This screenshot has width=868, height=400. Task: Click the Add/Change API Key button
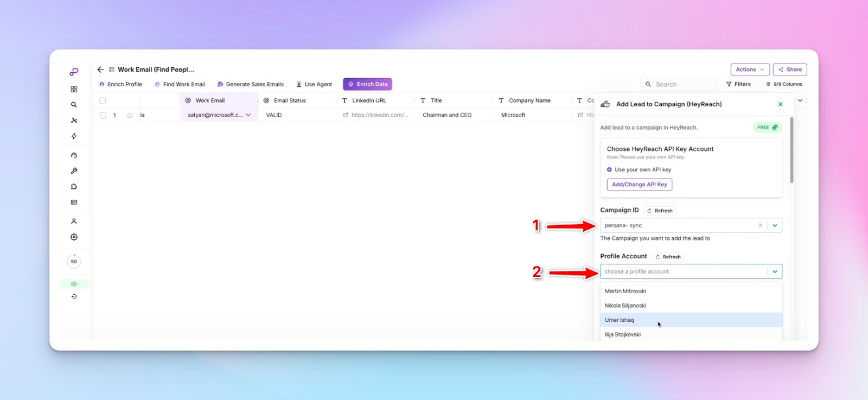point(640,185)
